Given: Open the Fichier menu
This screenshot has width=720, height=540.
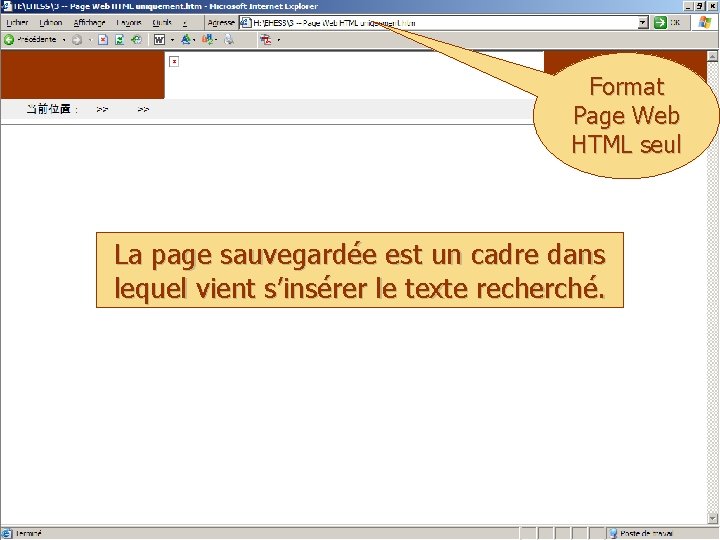Looking at the screenshot, I should click(x=17, y=22).
